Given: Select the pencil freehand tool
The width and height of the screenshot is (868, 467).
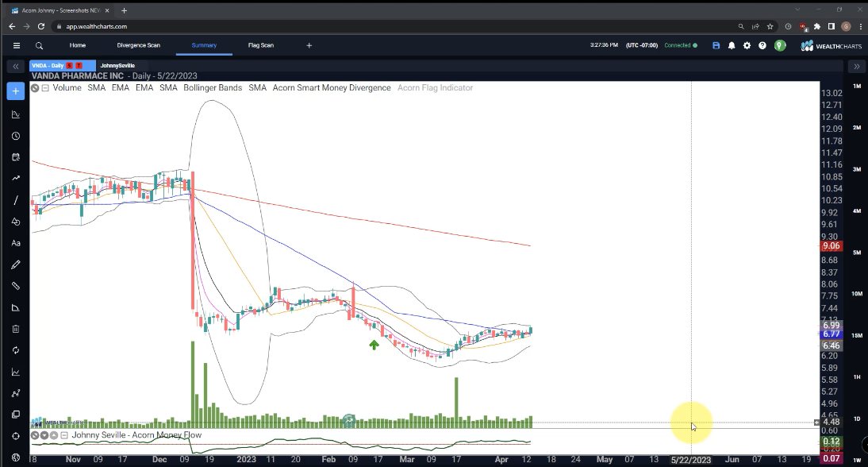Looking at the screenshot, I should (x=16, y=264).
